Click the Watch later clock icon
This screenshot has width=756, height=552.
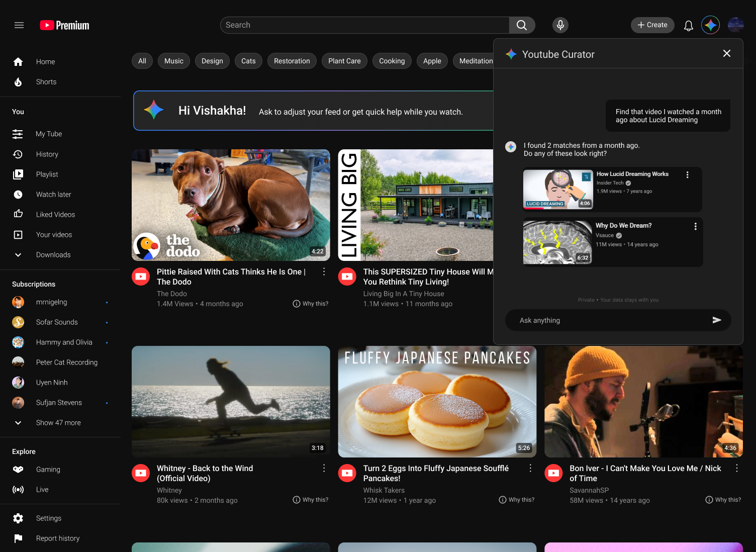coord(18,194)
